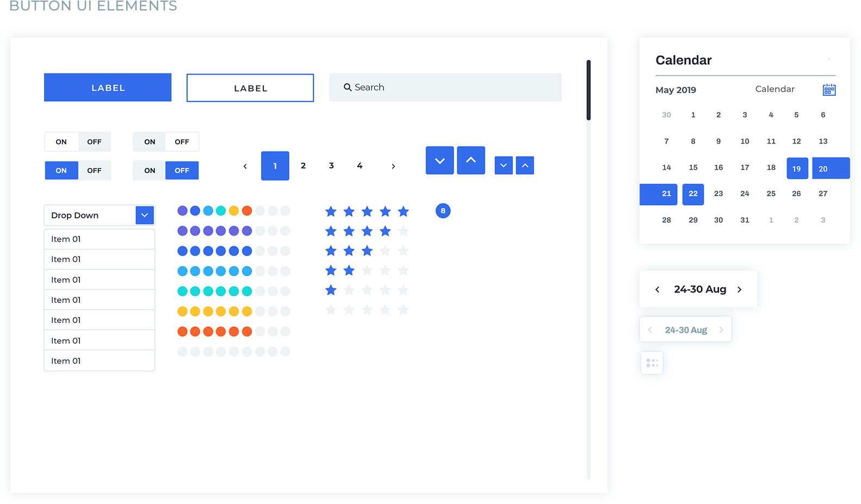Viewport: 861px width, 504px height.
Task: Go to page 3 in pagination
Action: click(331, 166)
